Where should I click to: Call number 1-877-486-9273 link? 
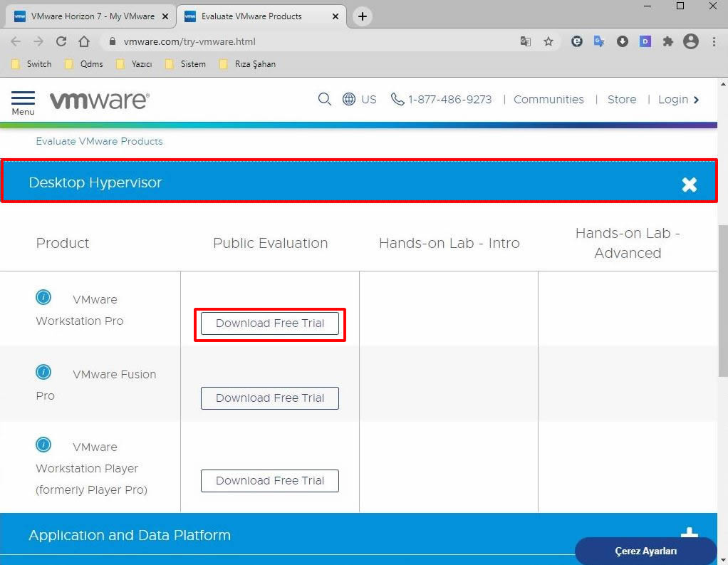(x=449, y=99)
